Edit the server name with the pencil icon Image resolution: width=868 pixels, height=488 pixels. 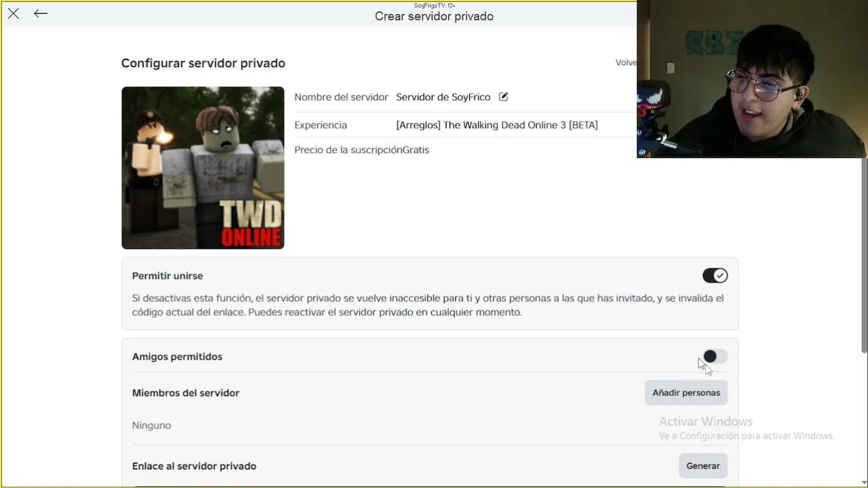(503, 97)
